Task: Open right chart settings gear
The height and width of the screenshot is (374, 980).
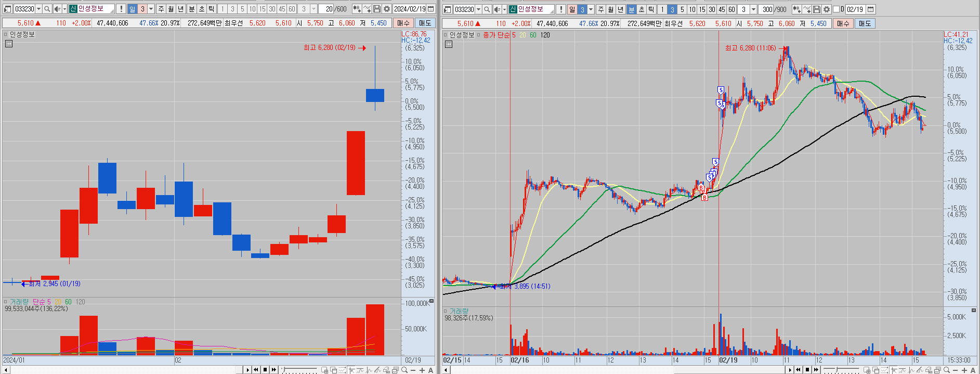Action: coord(827,9)
